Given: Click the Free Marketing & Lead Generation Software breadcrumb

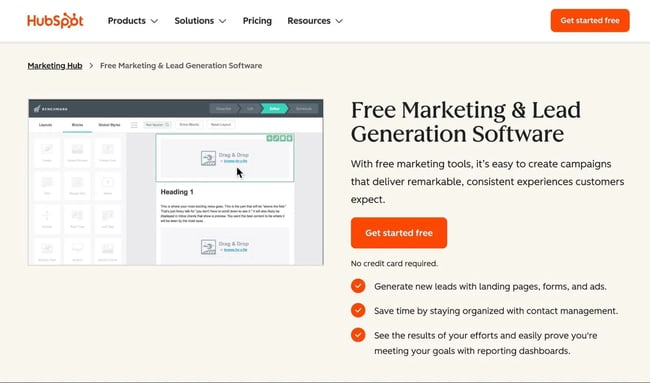Looking at the screenshot, I should click(x=181, y=65).
